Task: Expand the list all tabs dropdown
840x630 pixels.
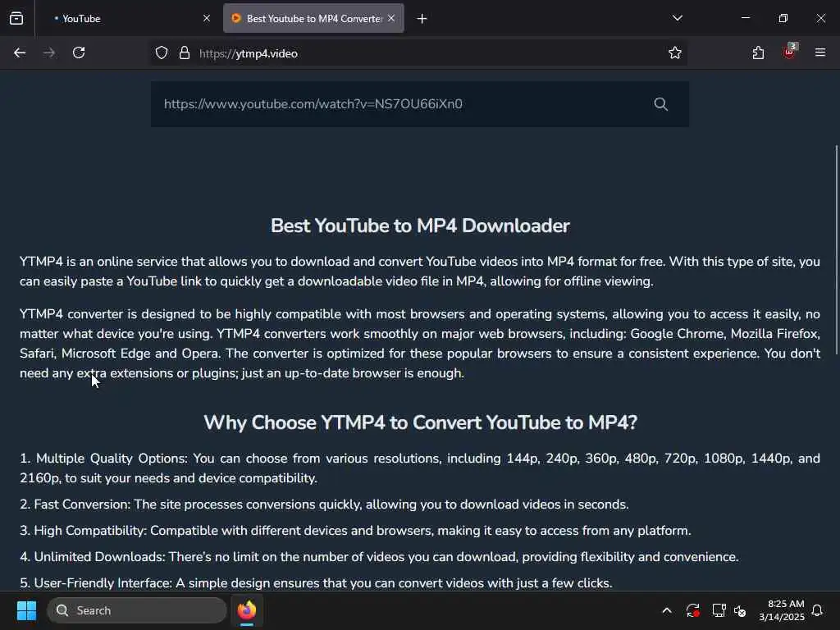Action: (x=677, y=18)
